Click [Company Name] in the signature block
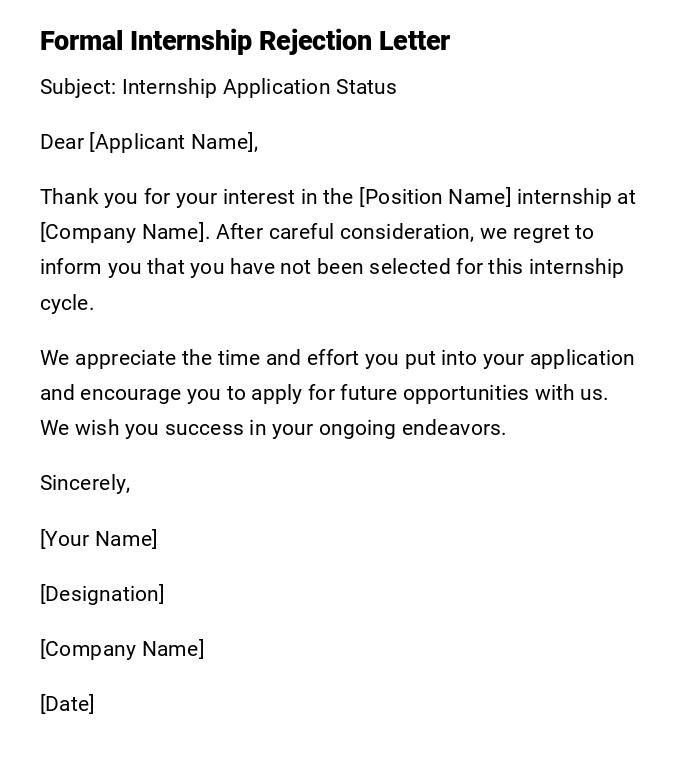The height and width of the screenshot is (766, 700). click(122, 649)
